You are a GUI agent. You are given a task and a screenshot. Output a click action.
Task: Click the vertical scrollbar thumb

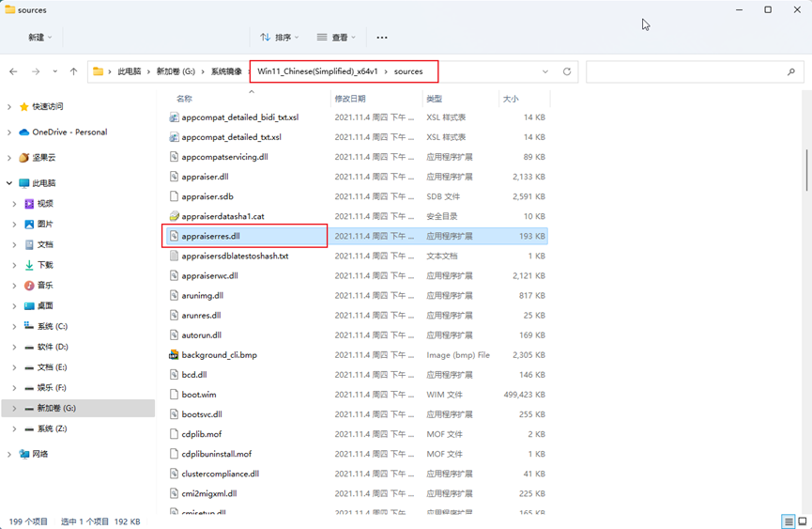tap(806, 170)
